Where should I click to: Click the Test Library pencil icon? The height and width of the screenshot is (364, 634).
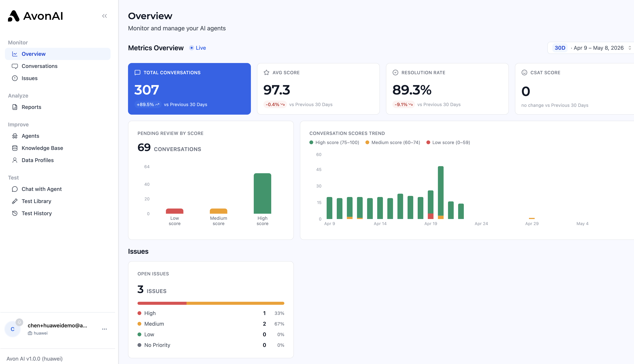coord(15,201)
